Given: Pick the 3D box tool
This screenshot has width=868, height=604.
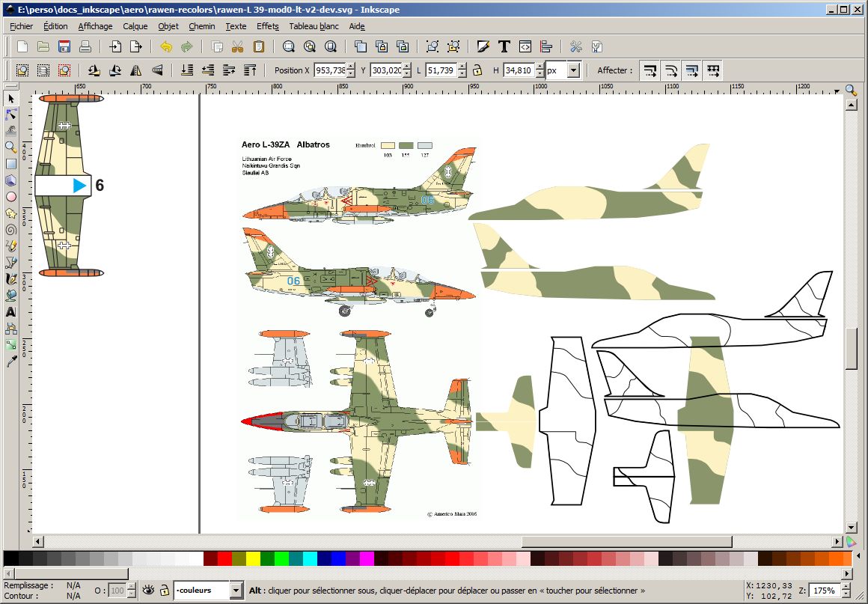Looking at the screenshot, I should (11, 180).
